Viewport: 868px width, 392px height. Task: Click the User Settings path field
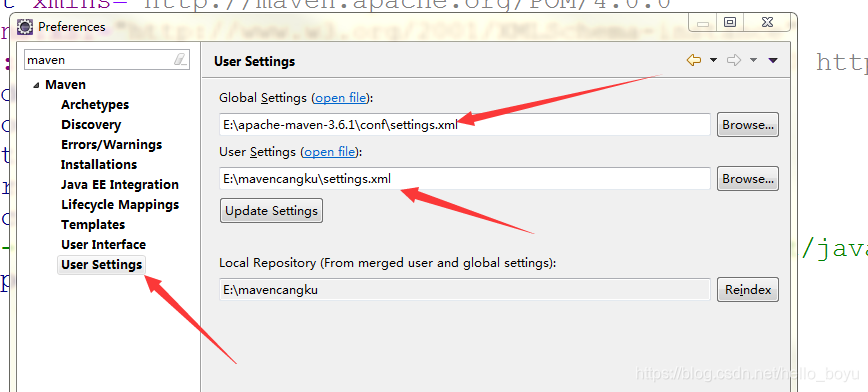tap(465, 179)
